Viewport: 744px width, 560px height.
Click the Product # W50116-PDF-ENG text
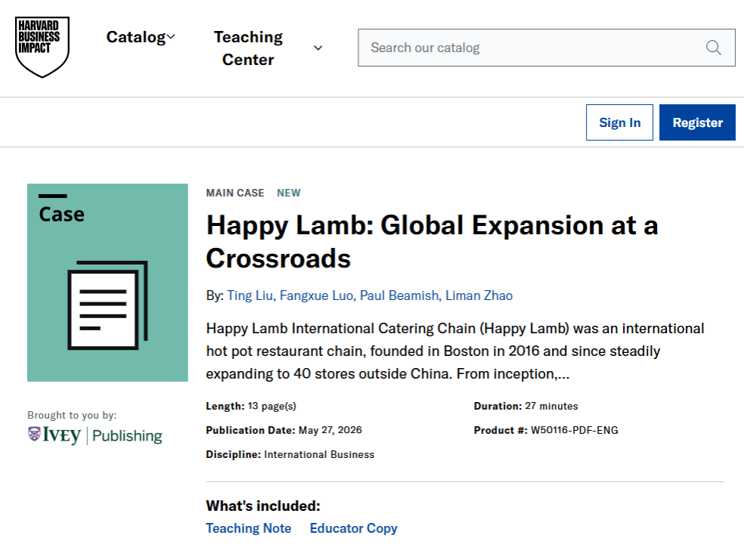pyautogui.click(x=546, y=430)
